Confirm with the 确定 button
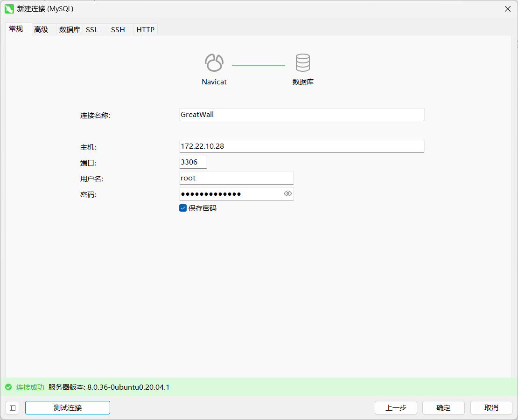The image size is (518, 420). click(443, 408)
